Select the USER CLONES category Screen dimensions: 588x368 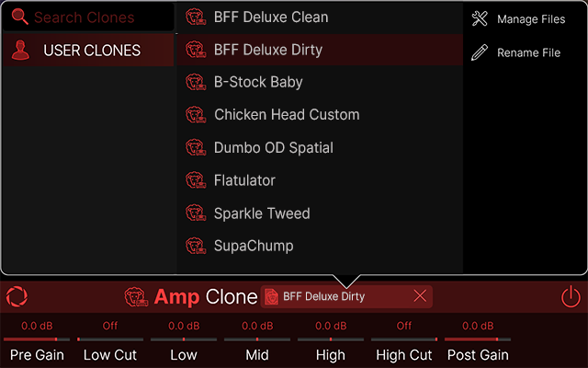click(x=92, y=51)
